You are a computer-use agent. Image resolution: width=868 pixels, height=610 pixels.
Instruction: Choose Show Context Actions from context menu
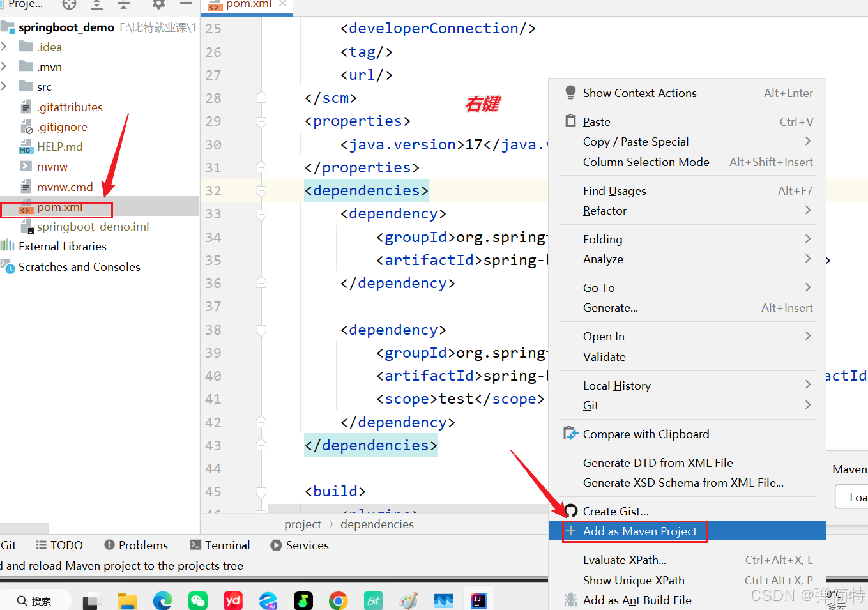coord(687,93)
